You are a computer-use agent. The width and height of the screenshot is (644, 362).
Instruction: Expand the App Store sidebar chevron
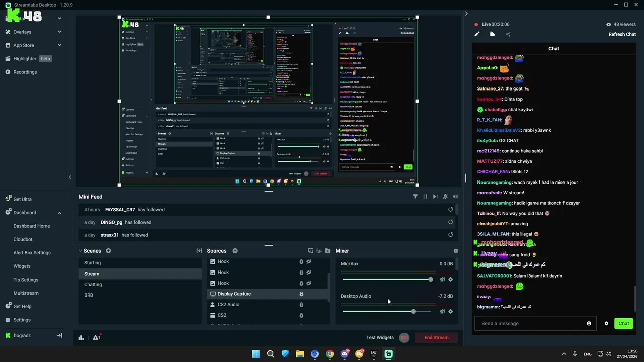click(x=59, y=45)
